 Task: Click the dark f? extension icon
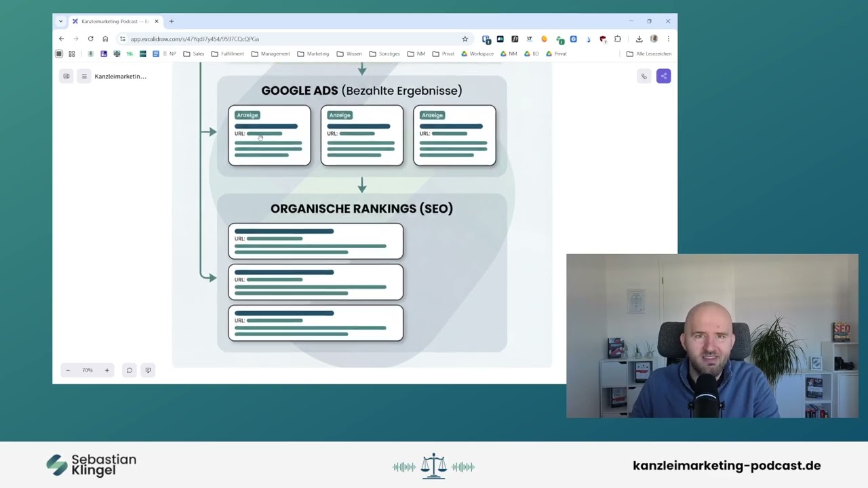click(x=515, y=39)
